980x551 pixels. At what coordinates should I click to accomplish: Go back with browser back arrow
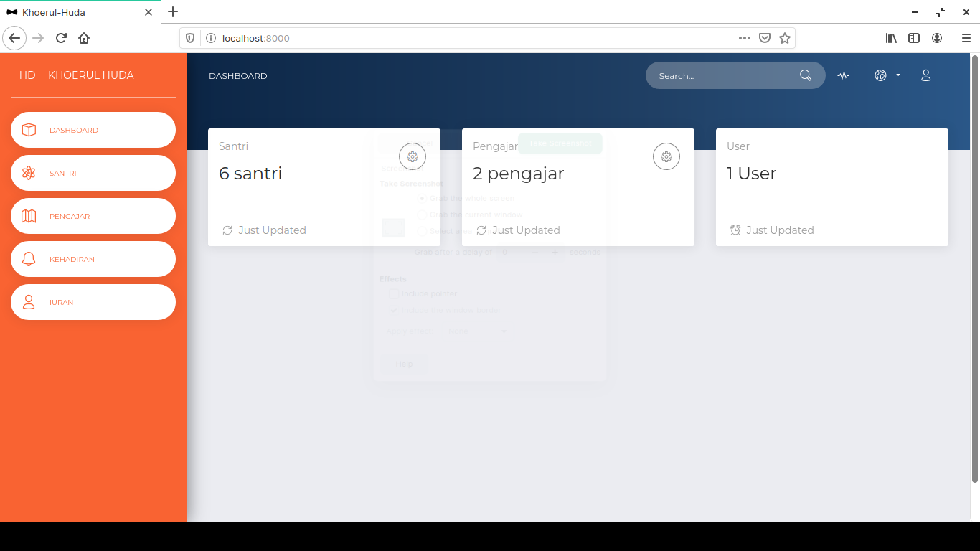coord(14,38)
